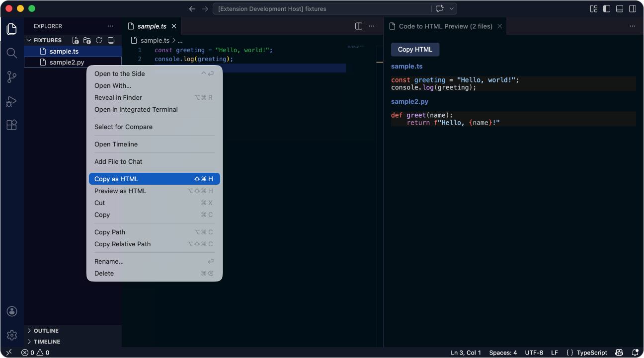Open the Search view icon
The width and height of the screenshot is (644, 358).
[x=12, y=53]
